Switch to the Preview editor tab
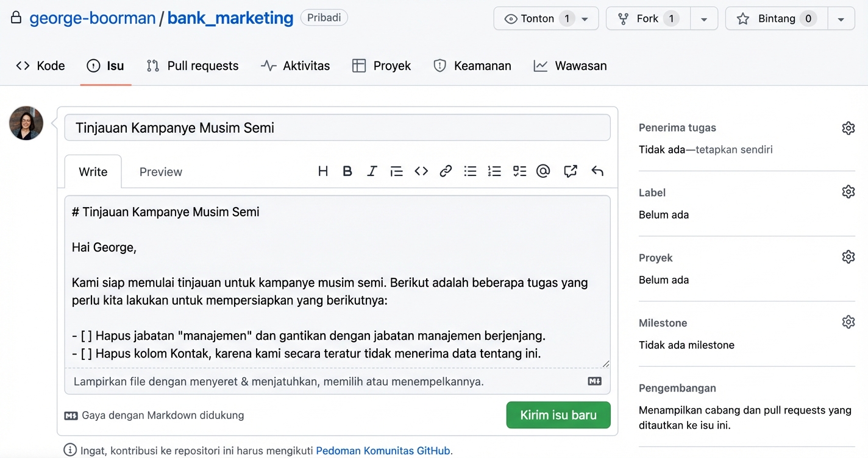The image size is (868, 458). pyautogui.click(x=161, y=172)
